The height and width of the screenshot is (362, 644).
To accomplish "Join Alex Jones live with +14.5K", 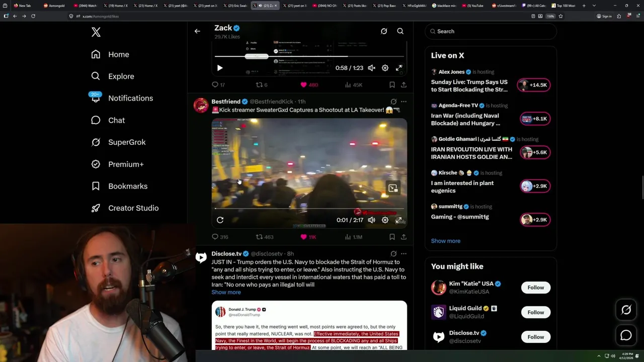I will [x=534, y=85].
